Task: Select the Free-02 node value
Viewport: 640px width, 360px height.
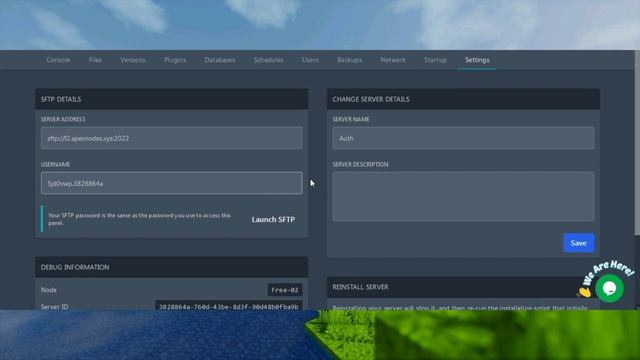Action: (x=285, y=290)
